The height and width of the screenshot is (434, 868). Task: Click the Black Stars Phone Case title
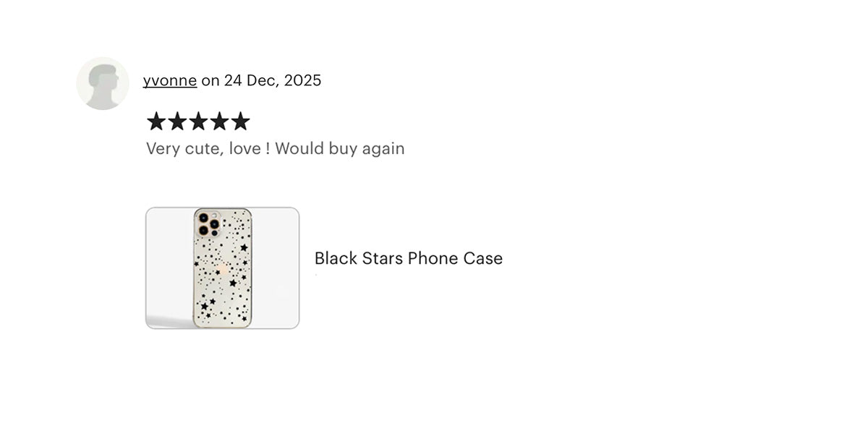point(408,258)
